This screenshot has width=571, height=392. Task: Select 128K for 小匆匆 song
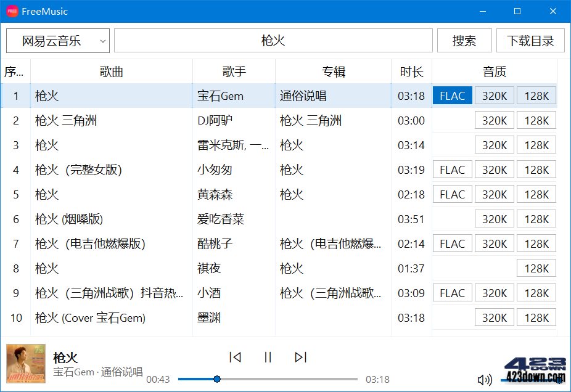click(x=536, y=169)
